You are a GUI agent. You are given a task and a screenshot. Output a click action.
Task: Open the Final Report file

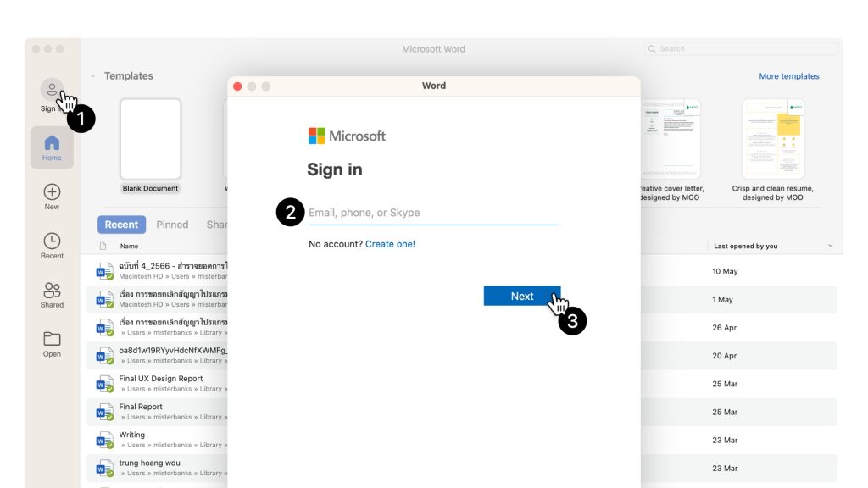141,407
